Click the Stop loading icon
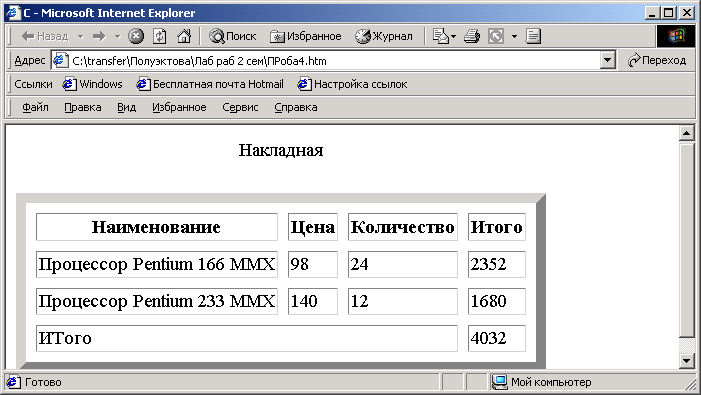The height and width of the screenshot is (395, 701). 136,36
